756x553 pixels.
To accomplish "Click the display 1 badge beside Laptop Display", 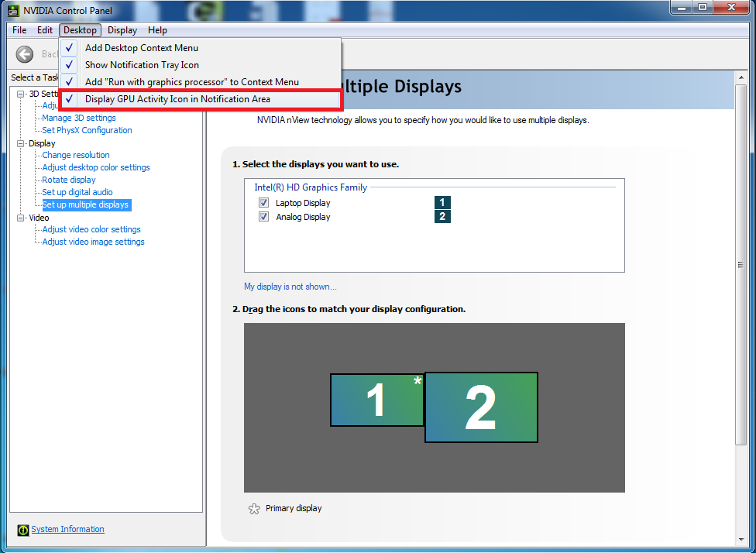I will point(442,202).
